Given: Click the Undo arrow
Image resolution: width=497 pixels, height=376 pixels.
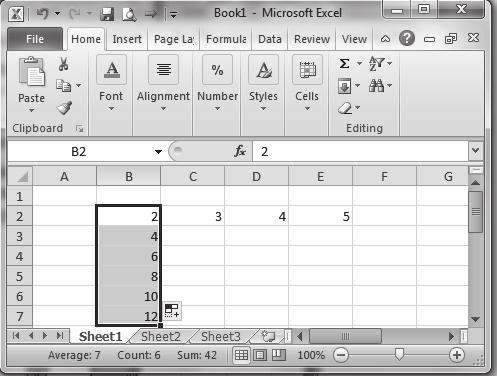Looking at the screenshot, I should (43, 13).
